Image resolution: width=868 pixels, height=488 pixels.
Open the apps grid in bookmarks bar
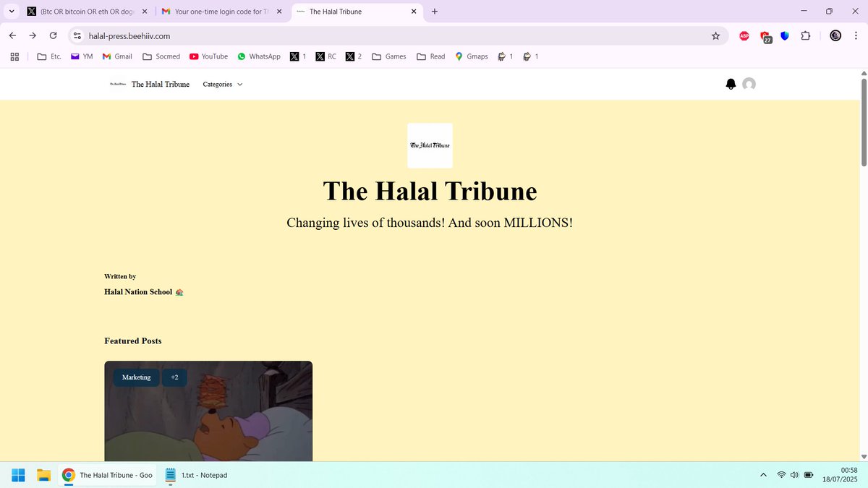(x=14, y=56)
